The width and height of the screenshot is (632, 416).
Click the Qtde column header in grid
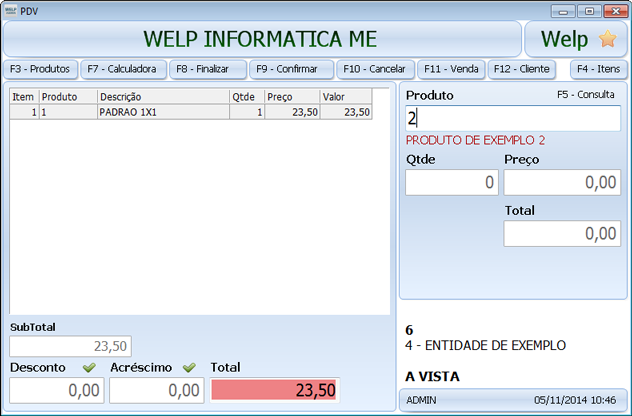[x=247, y=97]
